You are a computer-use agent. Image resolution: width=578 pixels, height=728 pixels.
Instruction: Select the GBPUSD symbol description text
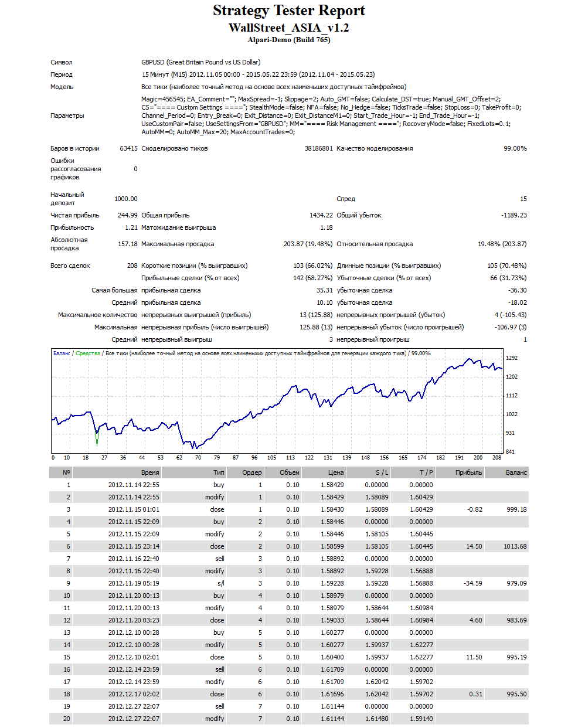pos(201,62)
